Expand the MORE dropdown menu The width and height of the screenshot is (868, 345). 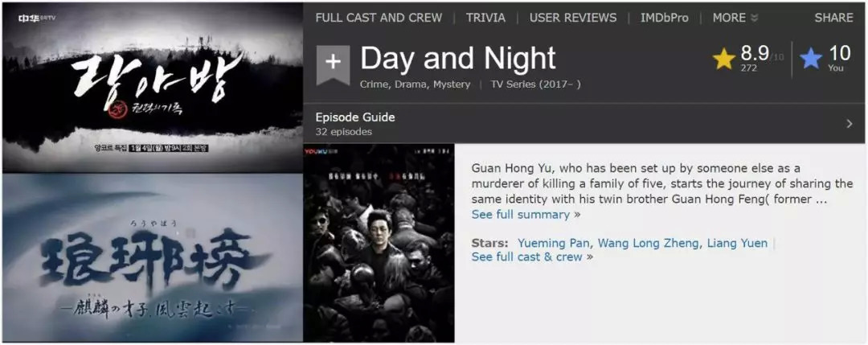735,18
